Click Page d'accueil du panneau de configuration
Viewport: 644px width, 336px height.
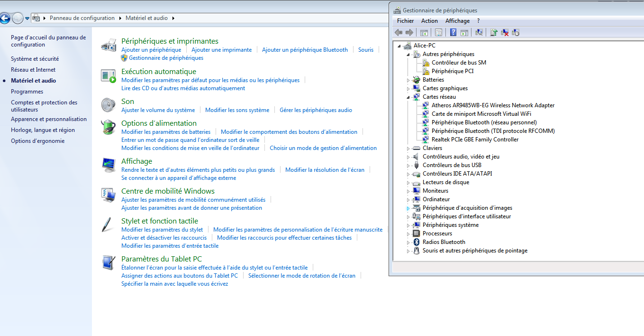coord(48,41)
